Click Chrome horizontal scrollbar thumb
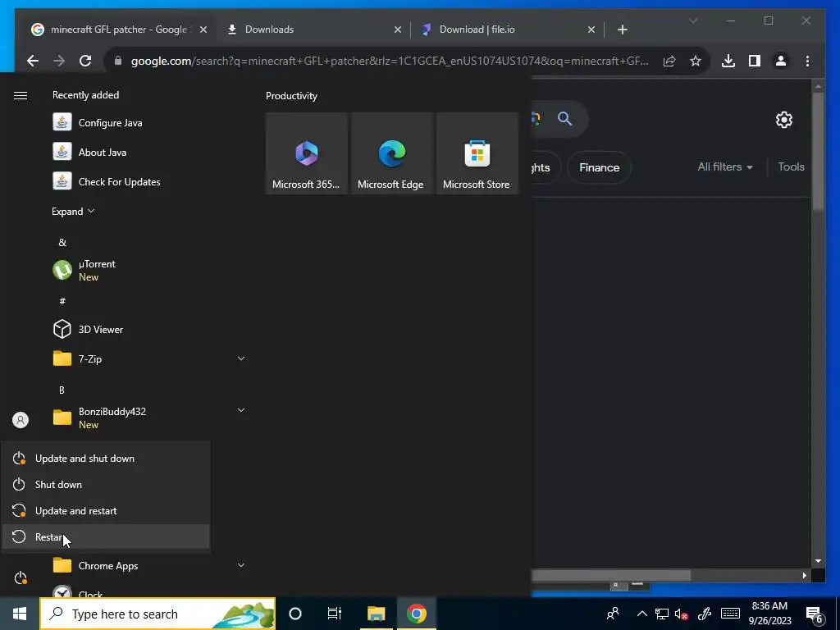Screen dimensions: 840x630 pos(610,575)
